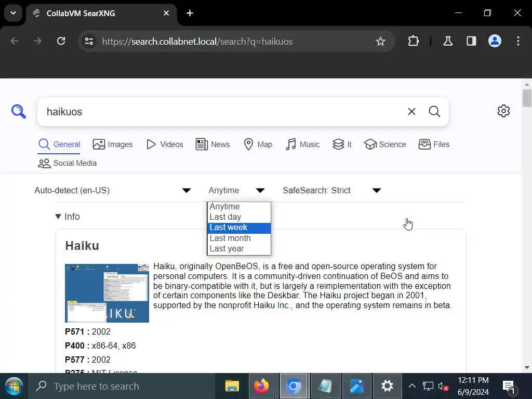The width and height of the screenshot is (532, 399).
Task: Choose Last month option
Action: pyautogui.click(x=239, y=238)
